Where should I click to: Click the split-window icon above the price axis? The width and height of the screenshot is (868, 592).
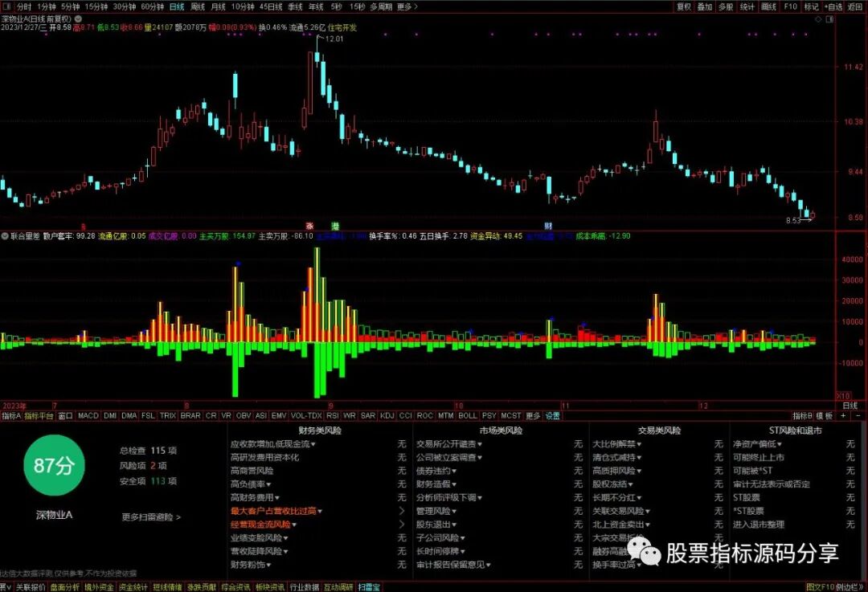click(x=829, y=19)
